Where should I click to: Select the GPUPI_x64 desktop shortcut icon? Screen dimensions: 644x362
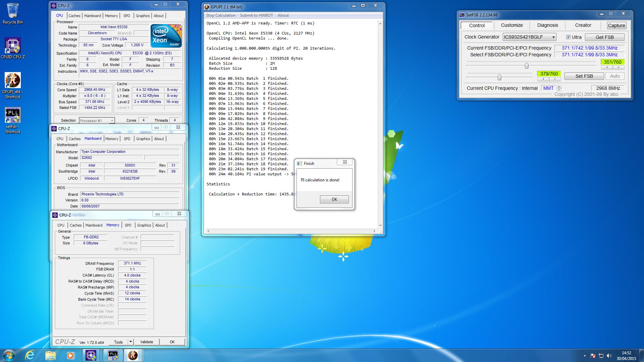pyautogui.click(x=12, y=85)
